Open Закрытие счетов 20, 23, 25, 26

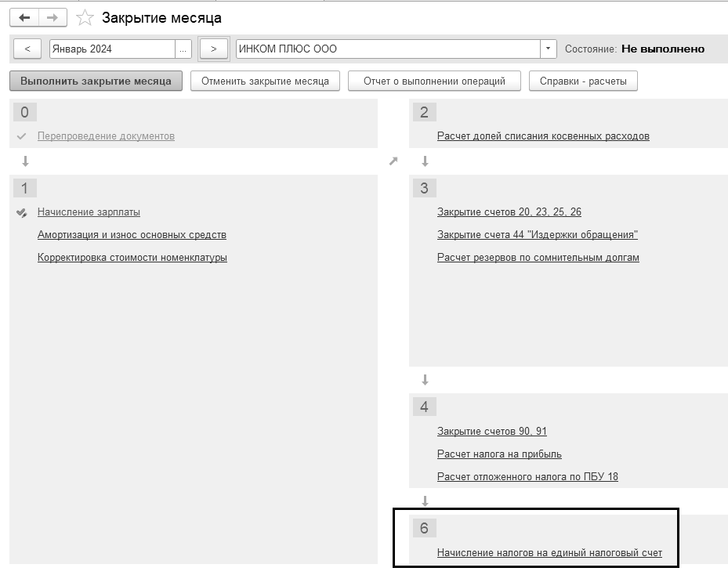tap(509, 212)
